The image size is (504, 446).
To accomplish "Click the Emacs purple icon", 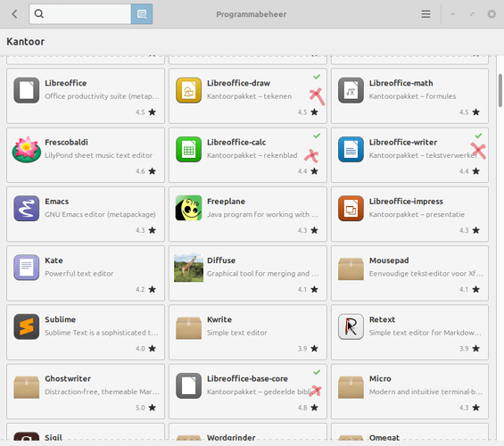I will tap(27, 208).
